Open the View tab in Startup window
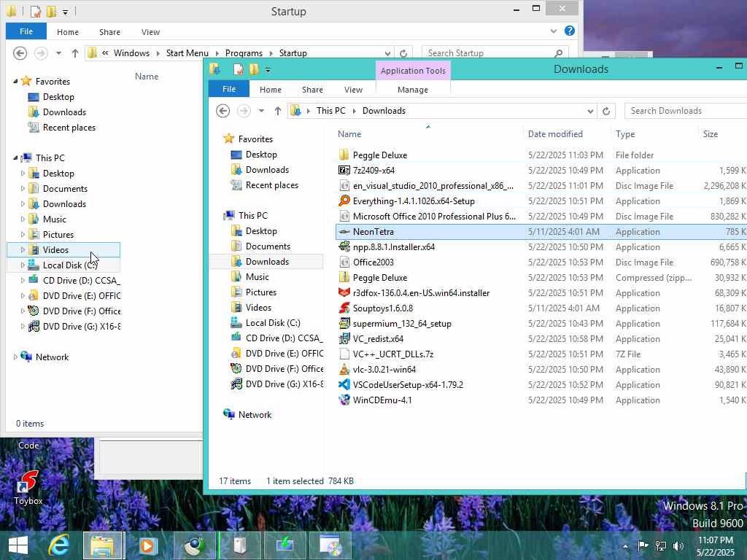The image size is (747, 560). click(150, 32)
